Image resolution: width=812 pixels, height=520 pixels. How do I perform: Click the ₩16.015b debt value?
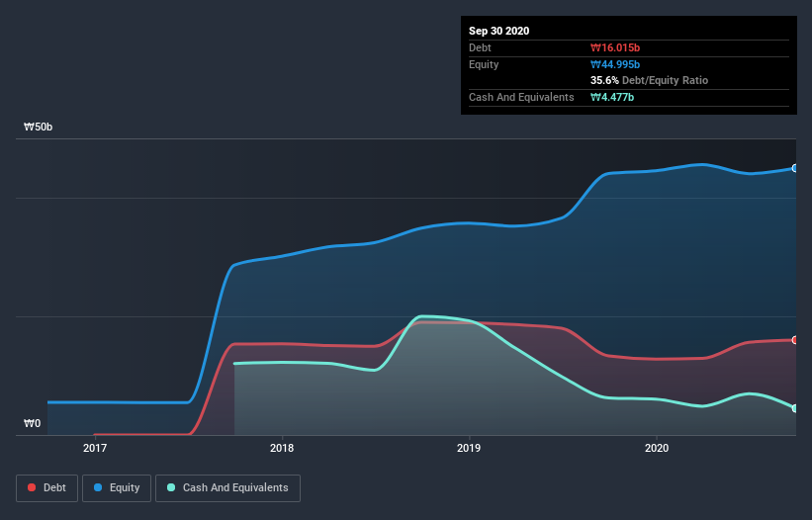[x=615, y=48]
